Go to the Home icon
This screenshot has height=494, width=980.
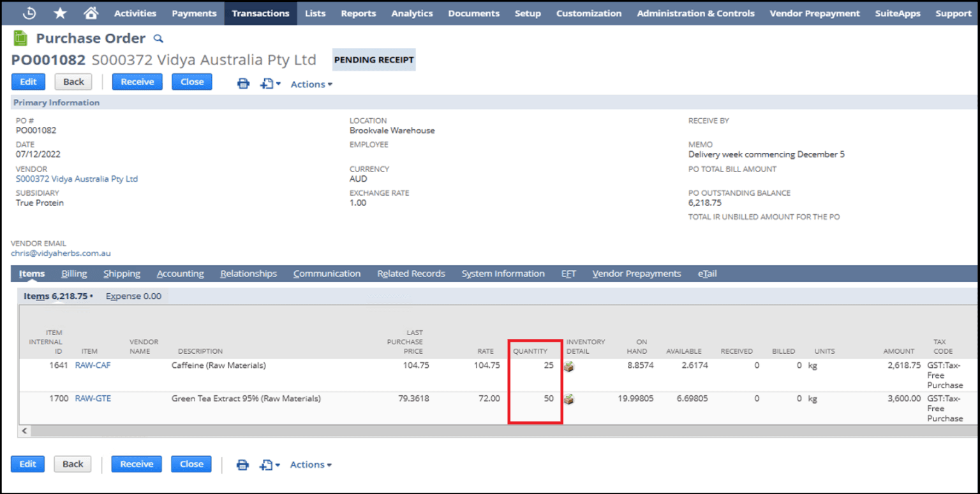point(91,13)
